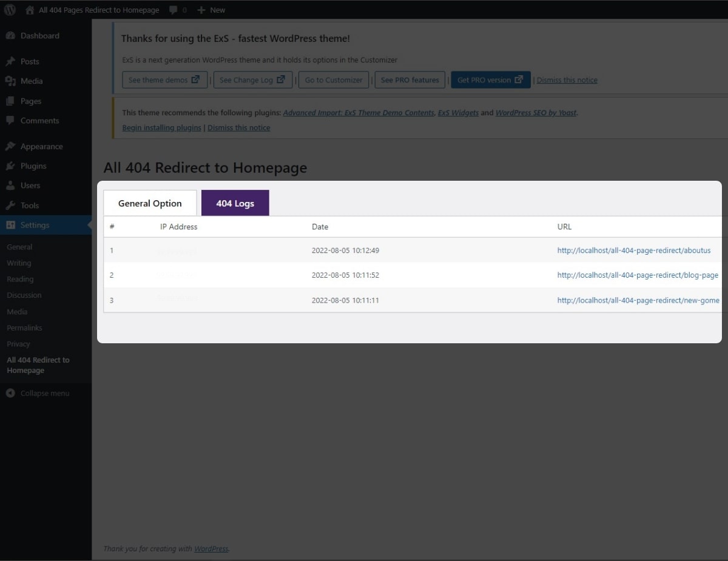The width and height of the screenshot is (728, 561).
Task: Open Reading settings submenu
Action: coord(20,279)
